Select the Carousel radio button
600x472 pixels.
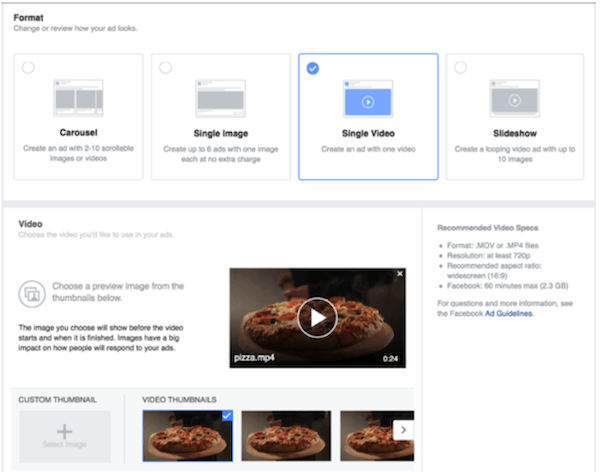[x=27, y=67]
